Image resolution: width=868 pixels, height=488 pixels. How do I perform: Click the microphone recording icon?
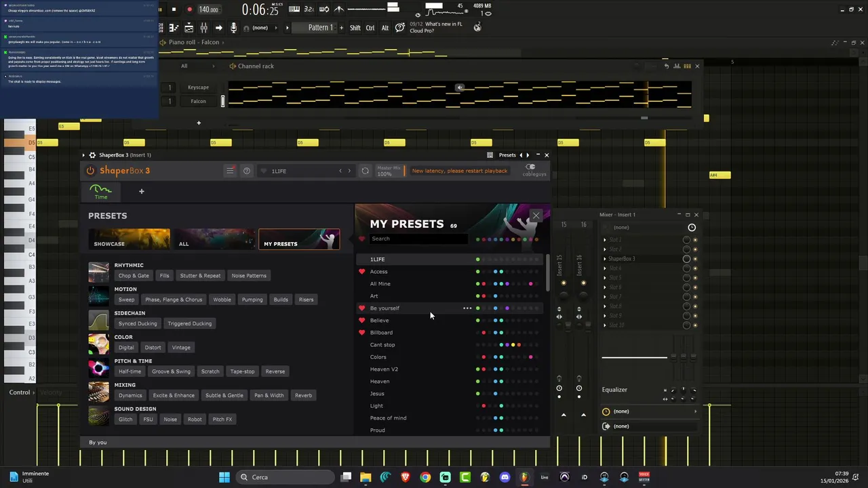[233, 28]
